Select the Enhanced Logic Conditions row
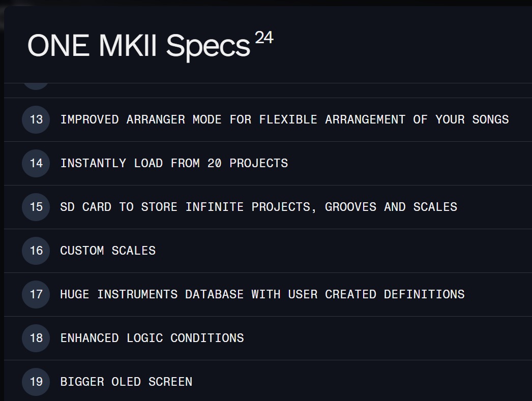This screenshot has height=401, width=532. click(268, 338)
